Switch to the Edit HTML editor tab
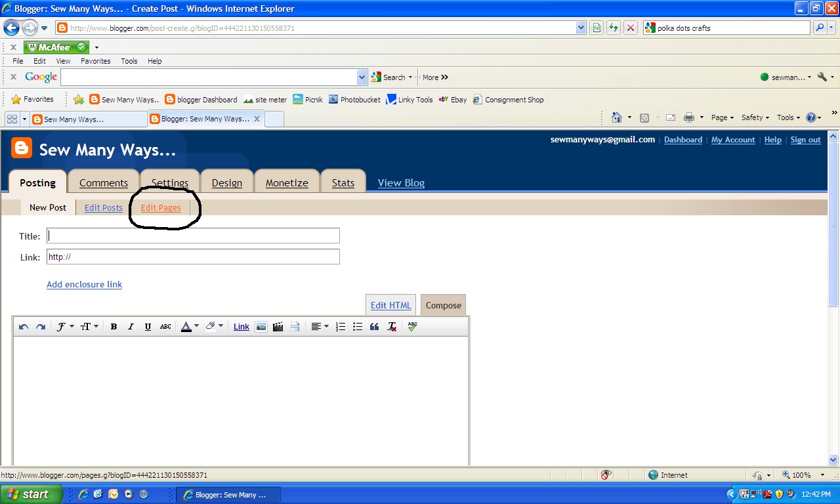The height and width of the screenshot is (504, 840). pyautogui.click(x=390, y=305)
